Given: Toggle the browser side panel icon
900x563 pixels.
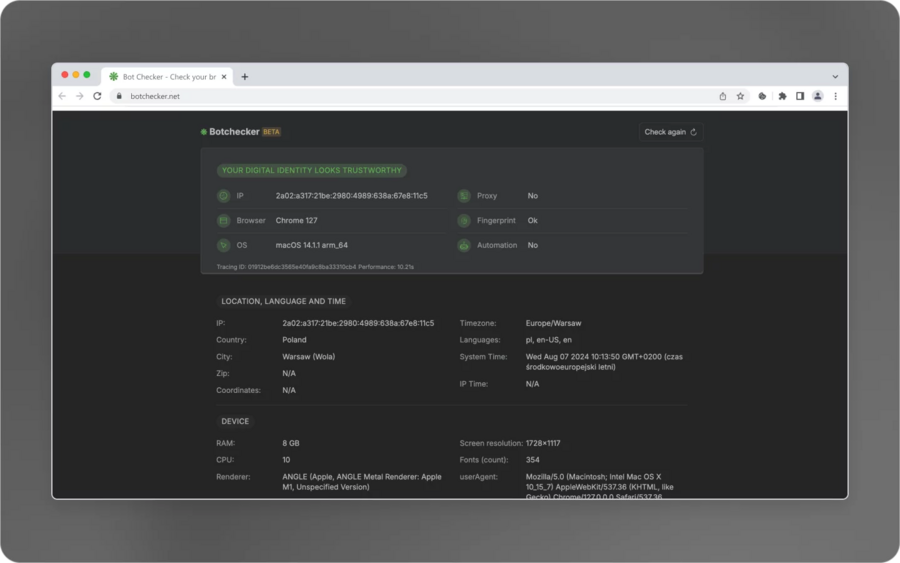Looking at the screenshot, I should click(800, 96).
